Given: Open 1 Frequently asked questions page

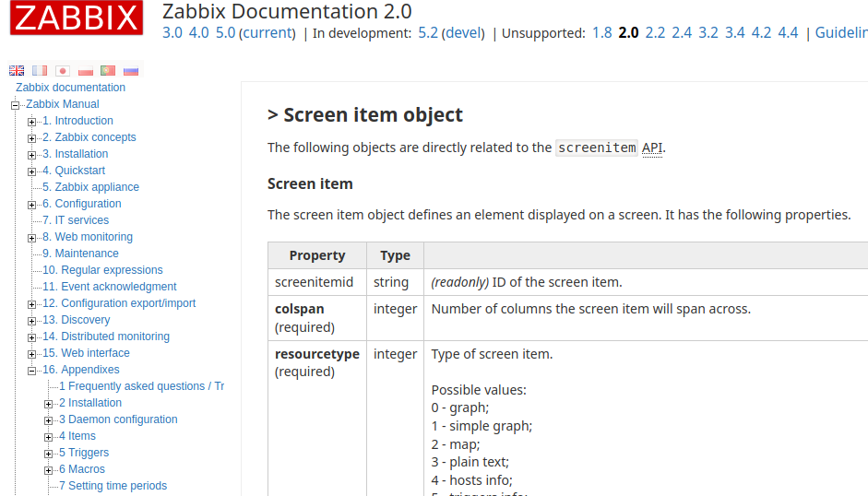Looking at the screenshot, I should click(142, 386).
